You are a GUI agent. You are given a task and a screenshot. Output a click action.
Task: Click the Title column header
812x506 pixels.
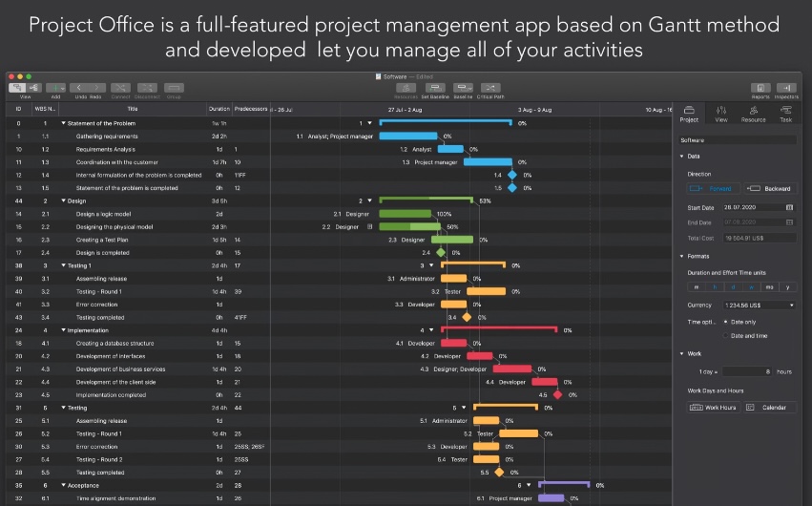pos(133,109)
